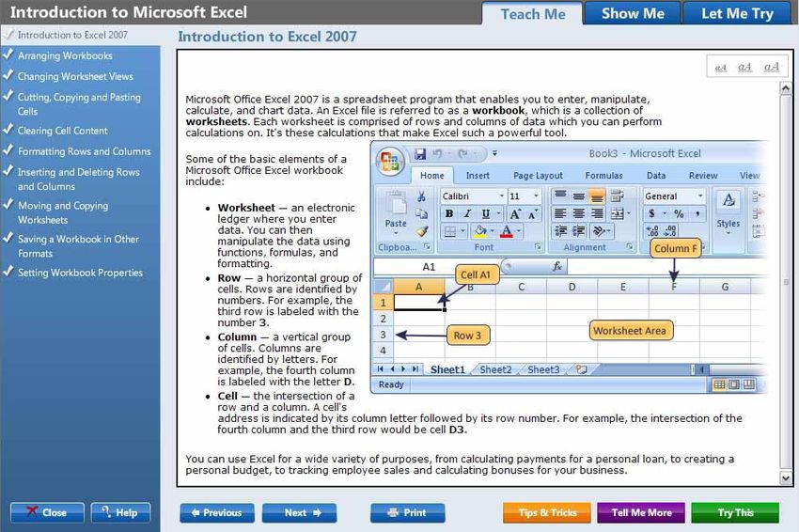This screenshot has width=799, height=532.
Task: Click the Print button
Action: 408,513
